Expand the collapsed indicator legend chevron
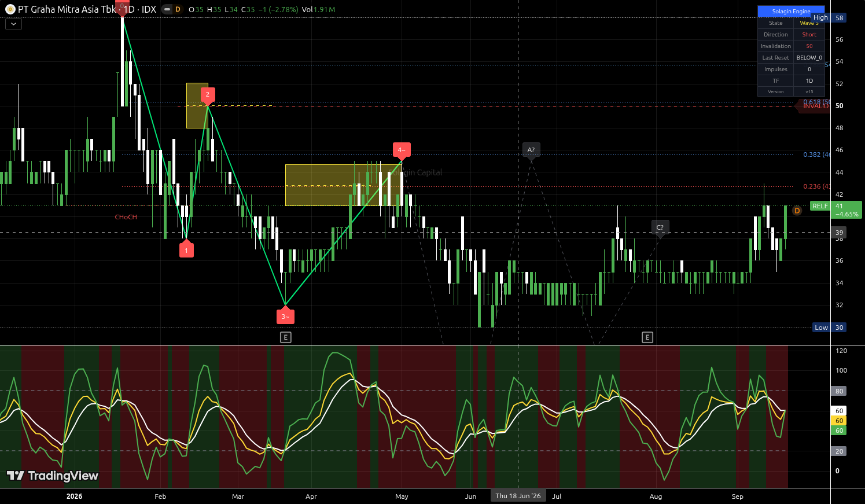 coord(13,24)
